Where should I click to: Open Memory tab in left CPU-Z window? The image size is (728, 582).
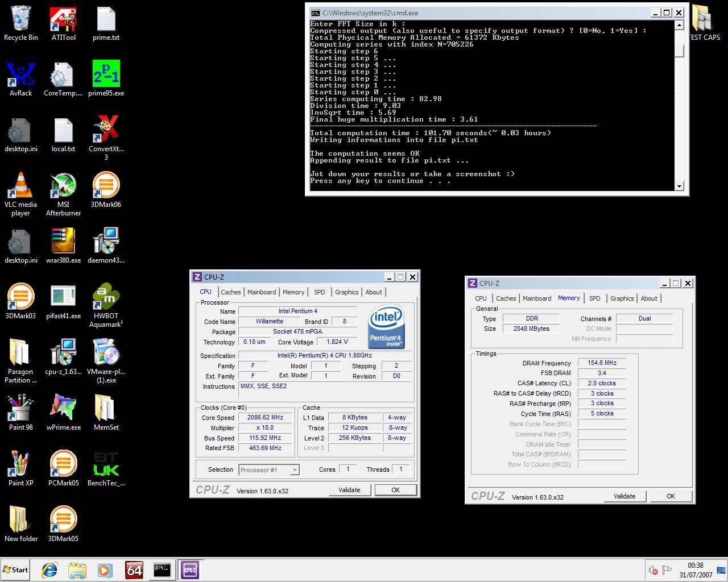click(x=293, y=292)
